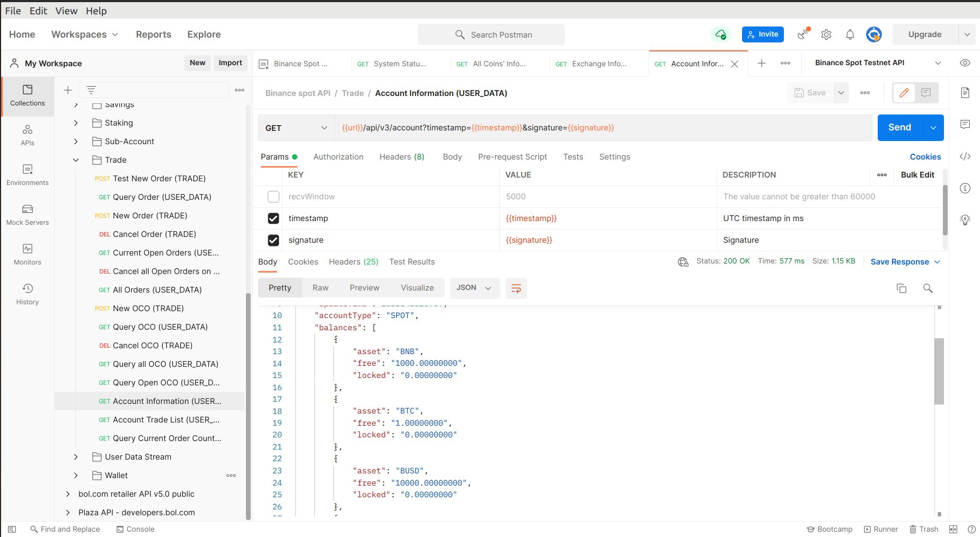Open the documentation pane icon

tap(965, 93)
